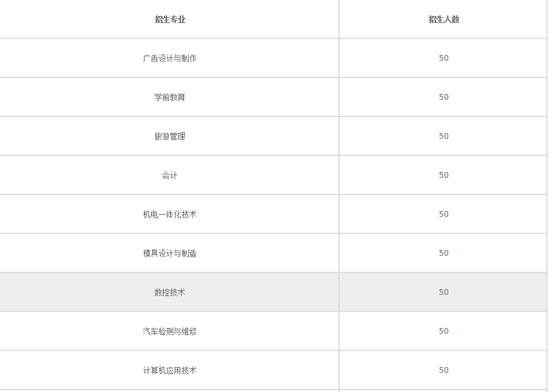Click the 会计 major cell

point(169,175)
